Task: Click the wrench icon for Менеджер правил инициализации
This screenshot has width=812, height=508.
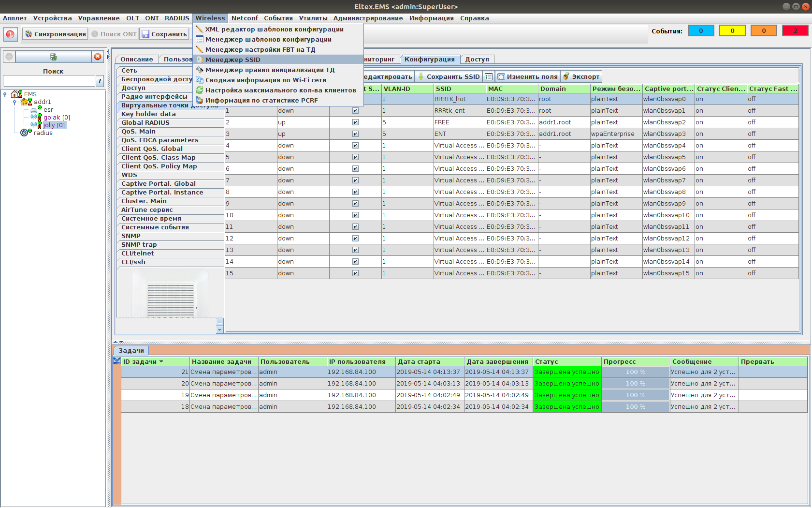Action: (200, 70)
